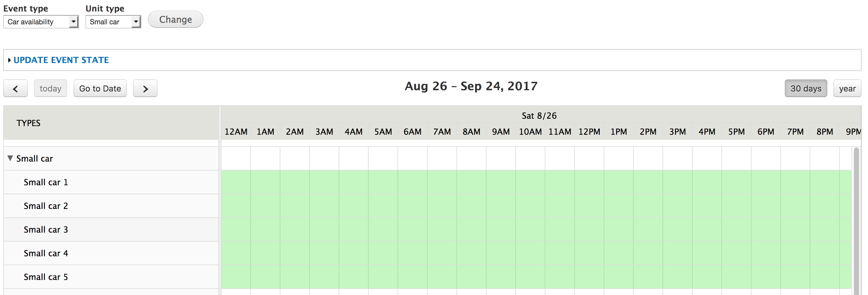Click the Sat 8/26 date header
Image resolution: width=868 pixels, height=295 pixels.
[539, 116]
